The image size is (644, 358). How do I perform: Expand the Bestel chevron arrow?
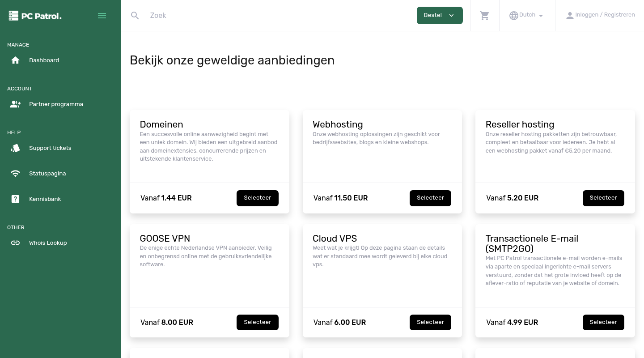[x=451, y=15]
